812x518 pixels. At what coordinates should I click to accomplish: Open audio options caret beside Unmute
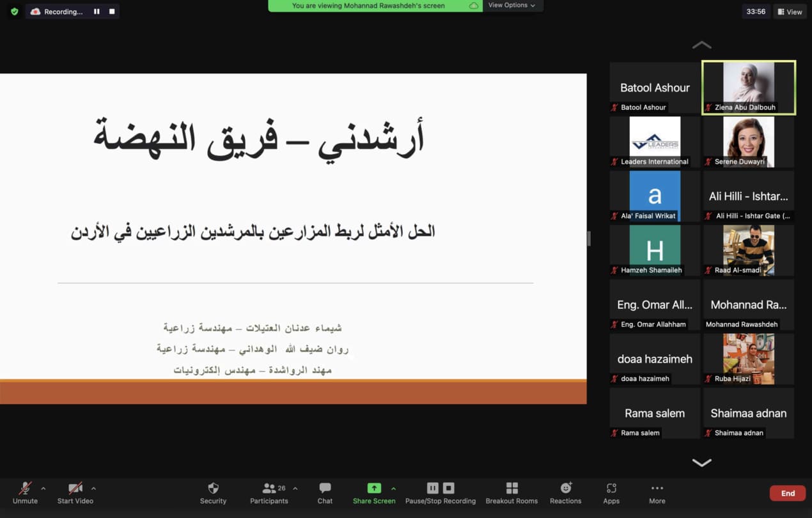43,489
